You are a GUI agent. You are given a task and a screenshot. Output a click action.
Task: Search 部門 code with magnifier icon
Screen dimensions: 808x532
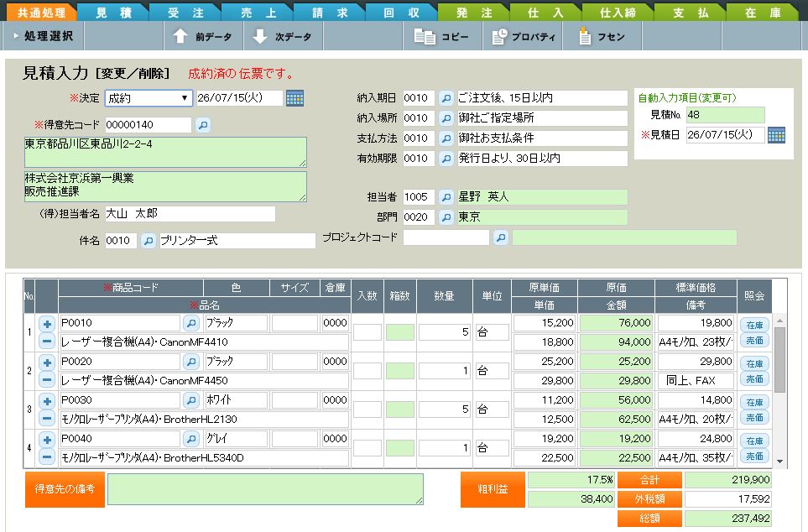coord(446,217)
